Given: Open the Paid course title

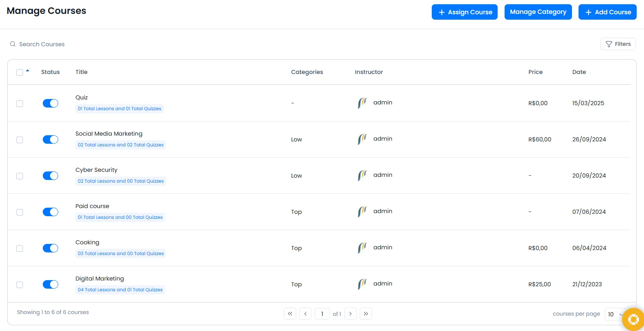Looking at the screenshot, I should point(92,206).
